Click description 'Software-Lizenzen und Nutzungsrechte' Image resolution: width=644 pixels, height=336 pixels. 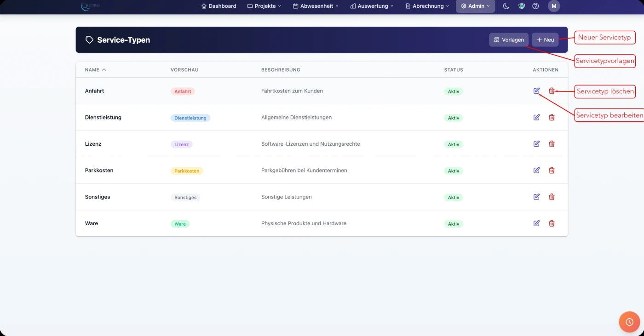[x=310, y=144]
